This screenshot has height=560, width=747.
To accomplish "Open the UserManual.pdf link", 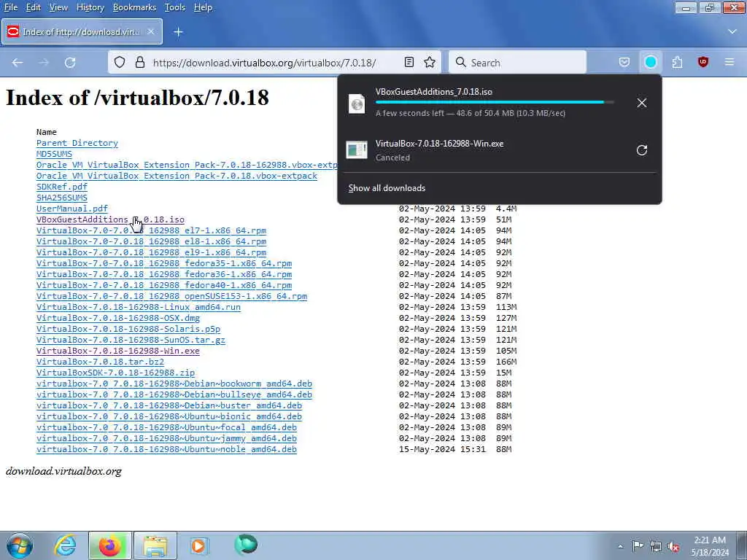I will [72, 209].
